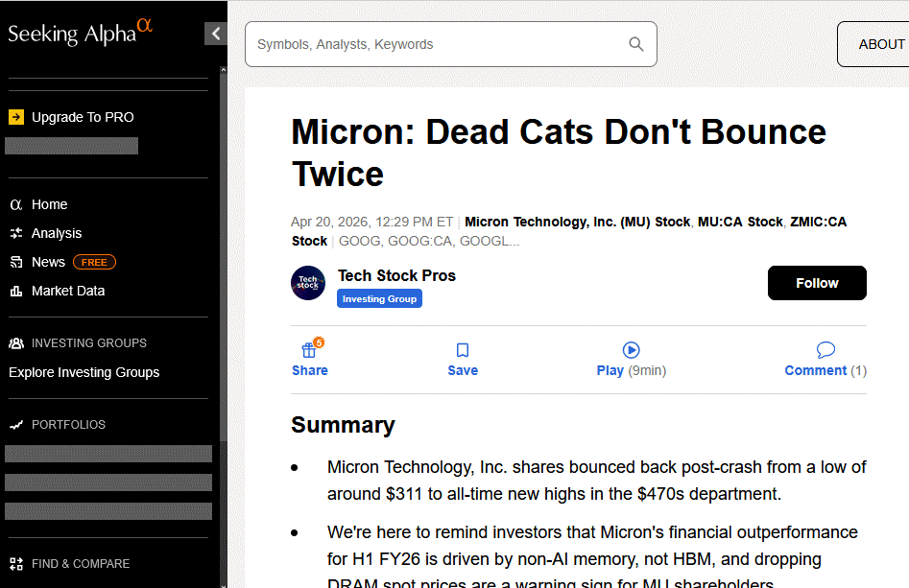
Task: Click the Share gift icon
Action: (x=309, y=350)
